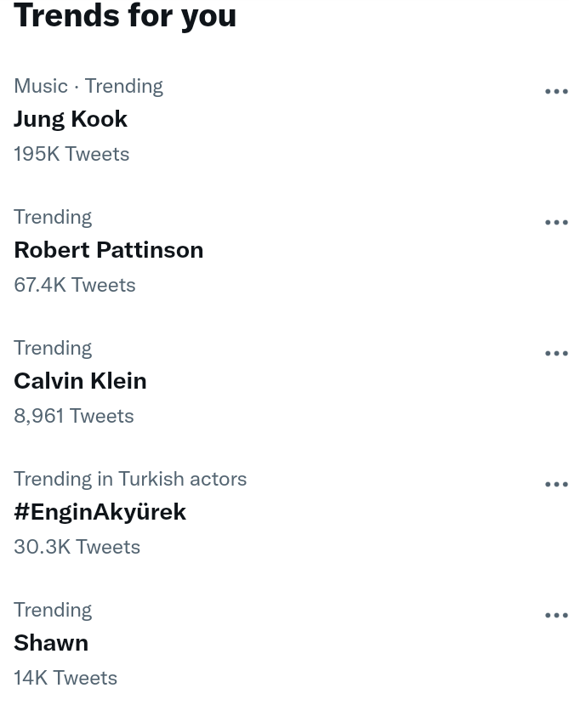Screen dimensions: 569x728
Task: Open the Jung Kook trending topic
Action: (x=71, y=119)
